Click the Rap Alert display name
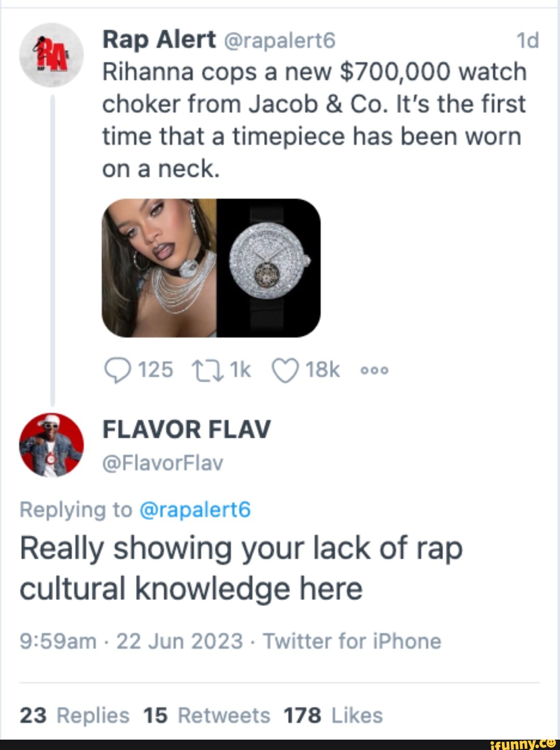560x750 pixels. coord(159,39)
